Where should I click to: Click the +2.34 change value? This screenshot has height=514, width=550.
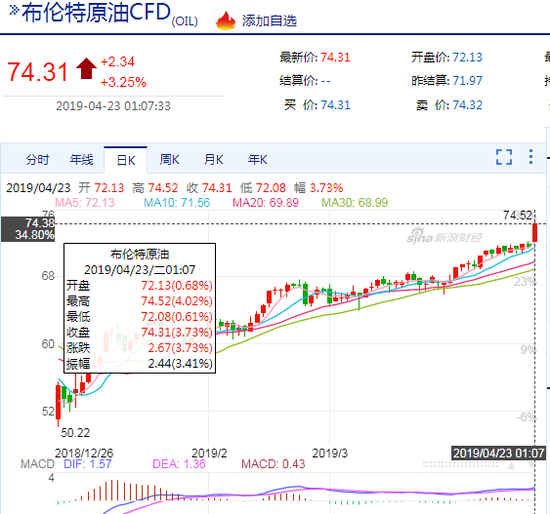pyautogui.click(x=118, y=62)
